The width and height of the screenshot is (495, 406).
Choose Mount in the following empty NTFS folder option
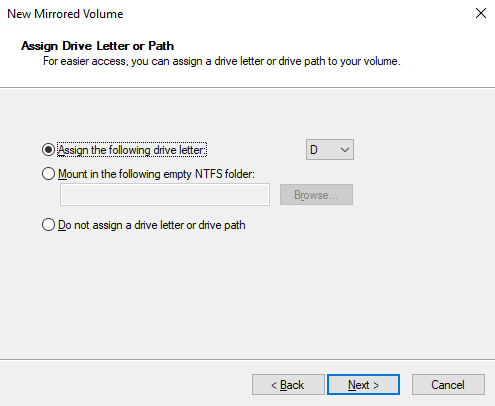(48, 174)
